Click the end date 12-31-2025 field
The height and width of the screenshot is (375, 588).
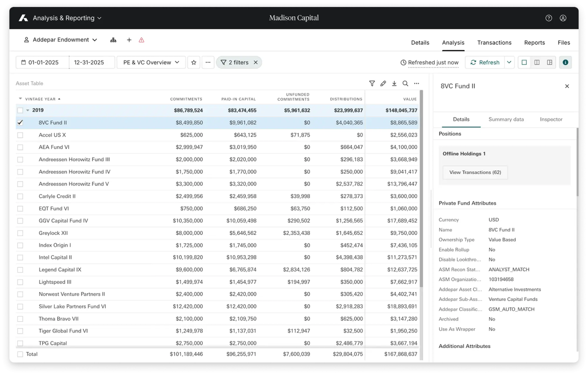coord(92,62)
